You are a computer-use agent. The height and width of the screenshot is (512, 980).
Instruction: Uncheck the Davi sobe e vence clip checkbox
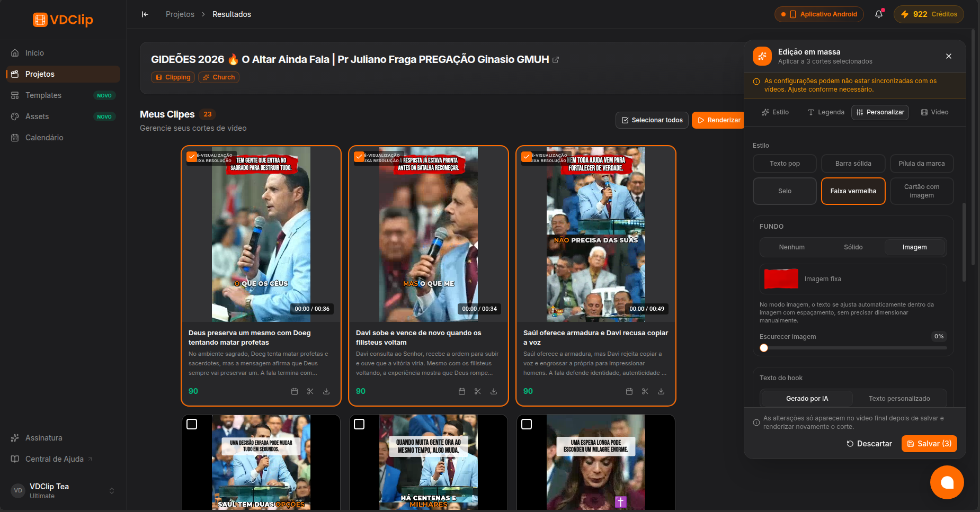[359, 157]
